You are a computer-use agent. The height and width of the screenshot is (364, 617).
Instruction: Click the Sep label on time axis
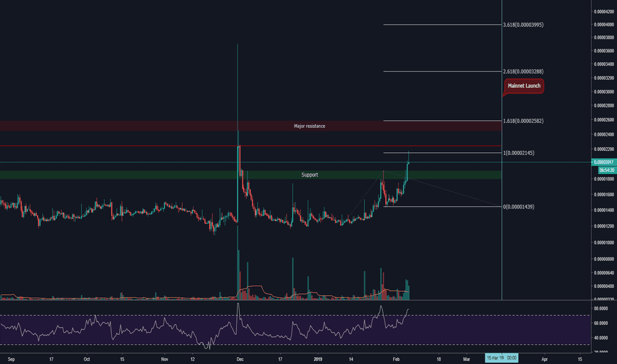click(11, 359)
